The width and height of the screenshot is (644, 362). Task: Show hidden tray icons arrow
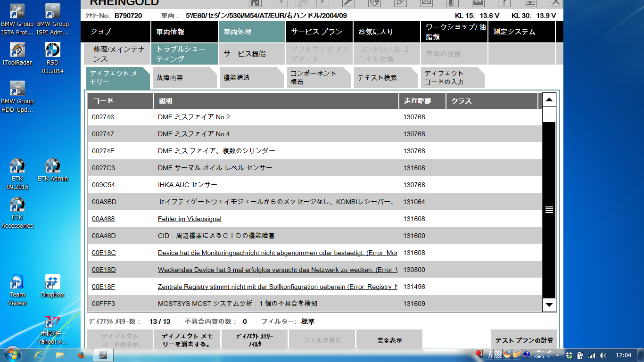(558, 355)
